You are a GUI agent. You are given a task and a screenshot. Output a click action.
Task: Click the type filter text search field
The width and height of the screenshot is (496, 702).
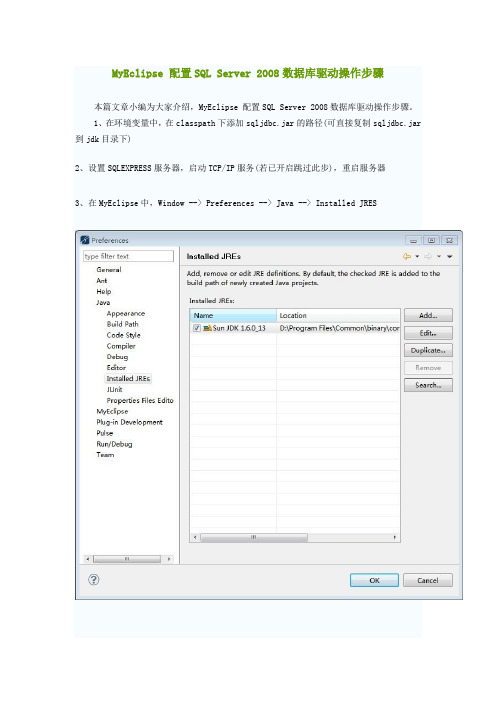click(x=128, y=256)
